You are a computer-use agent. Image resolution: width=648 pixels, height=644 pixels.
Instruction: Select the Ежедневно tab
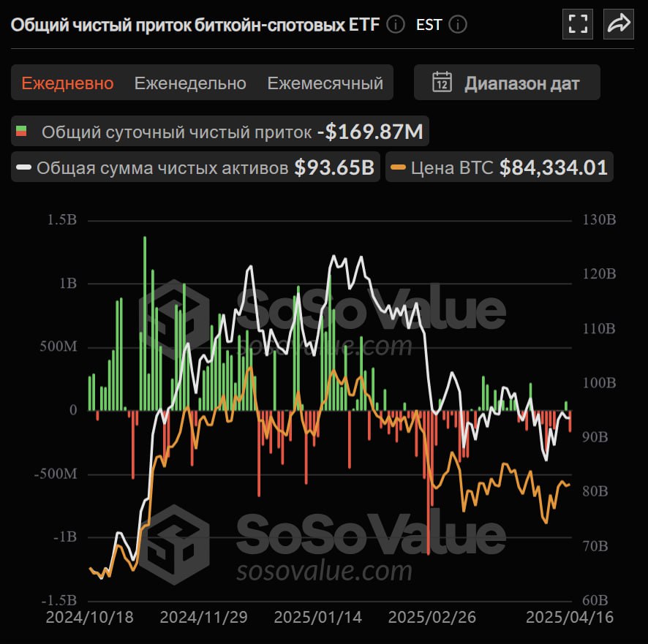(67, 83)
